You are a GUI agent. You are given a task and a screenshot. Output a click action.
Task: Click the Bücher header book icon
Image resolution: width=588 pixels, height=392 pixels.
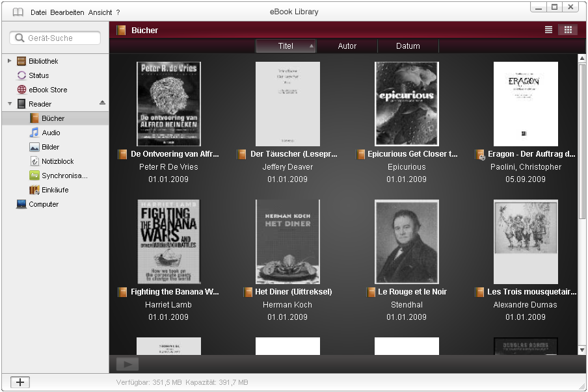coord(121,30)
